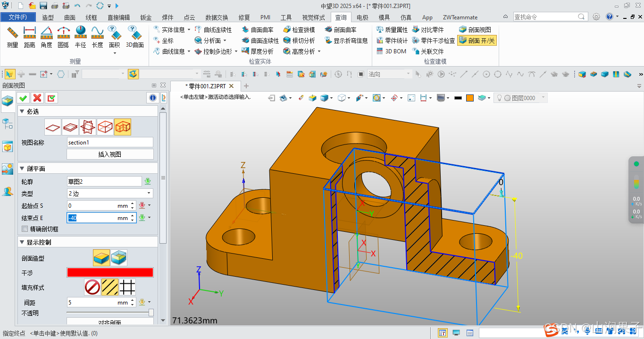Collapse the 必选 section
This screenshot has width=644, height=339.
tap(22, 111)
